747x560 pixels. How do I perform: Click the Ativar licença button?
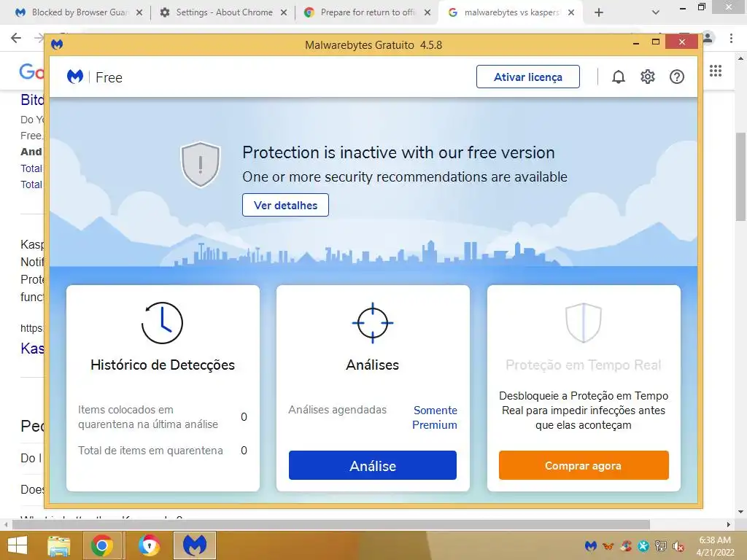coord(528,77)
